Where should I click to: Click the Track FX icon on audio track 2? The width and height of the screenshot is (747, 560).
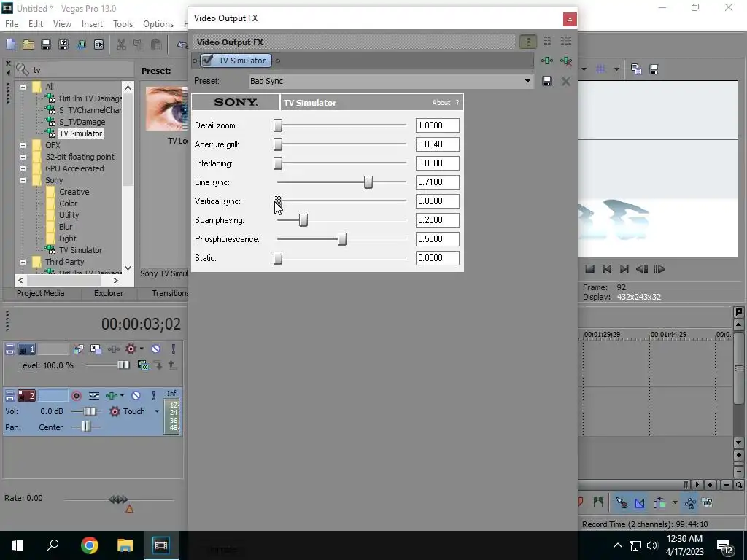click(112, 396)
